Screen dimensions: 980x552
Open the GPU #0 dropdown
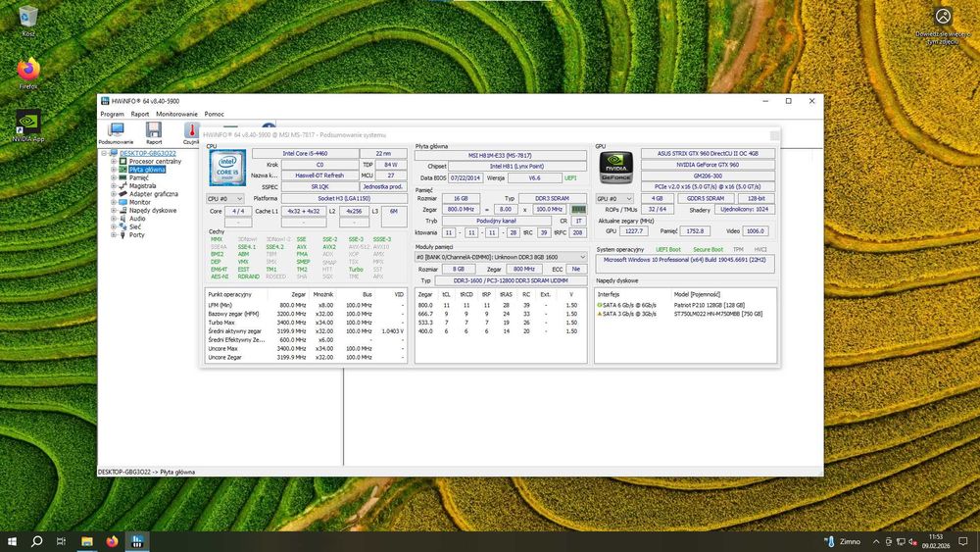point(614,199)
